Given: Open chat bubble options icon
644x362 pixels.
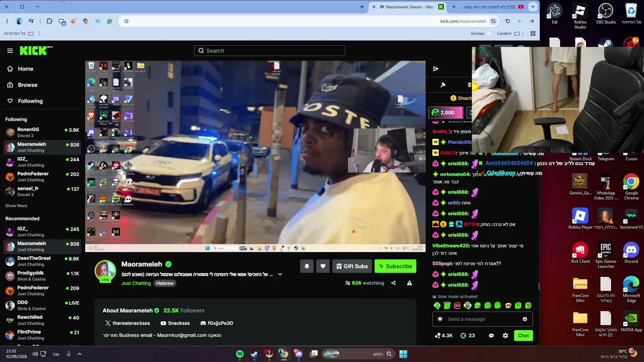Looking at the screenshot, I should click(x=491, y=336).
